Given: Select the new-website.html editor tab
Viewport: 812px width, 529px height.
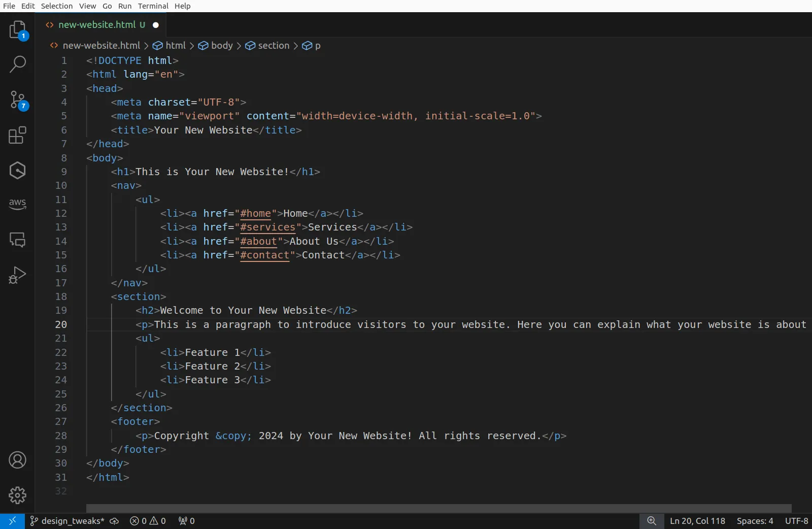Looking at the screenshot, I should click(100, 25).
